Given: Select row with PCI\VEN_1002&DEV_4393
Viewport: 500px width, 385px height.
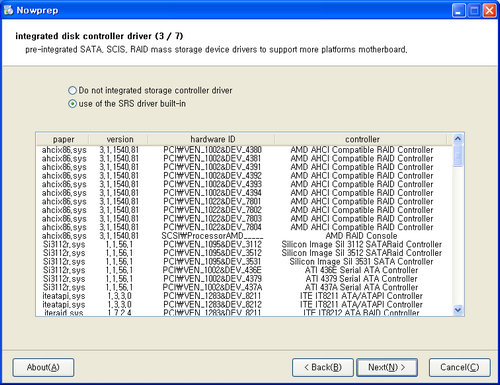Looking at the screenshot, I should 244,184.
